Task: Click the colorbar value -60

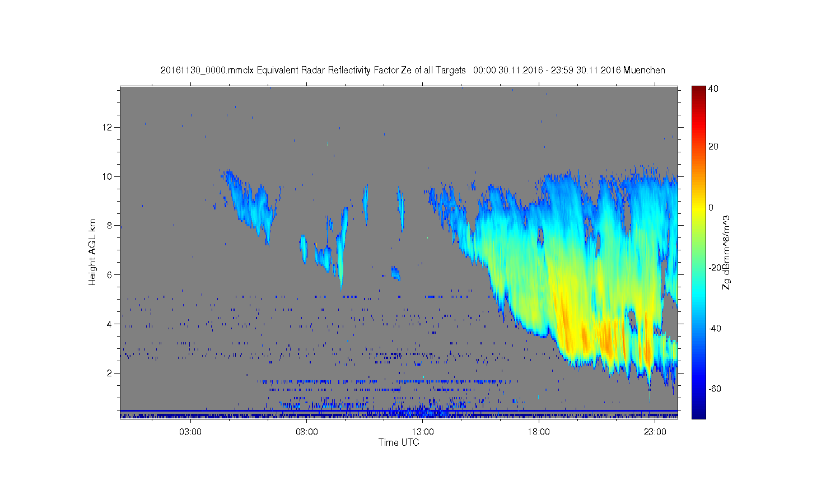Action: click(715, 389)
